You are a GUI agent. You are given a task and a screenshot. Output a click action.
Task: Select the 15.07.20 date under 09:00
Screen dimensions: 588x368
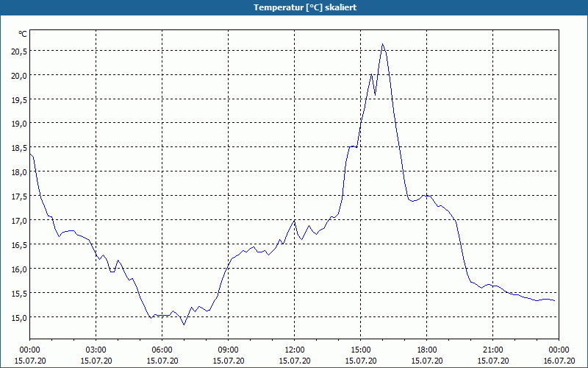pyautogui.click(x=229, y=361)
